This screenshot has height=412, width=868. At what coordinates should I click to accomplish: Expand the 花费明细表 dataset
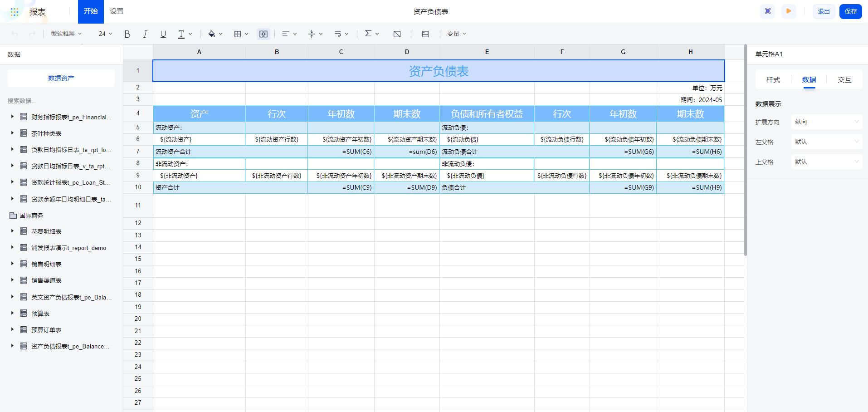click(12, 231)
